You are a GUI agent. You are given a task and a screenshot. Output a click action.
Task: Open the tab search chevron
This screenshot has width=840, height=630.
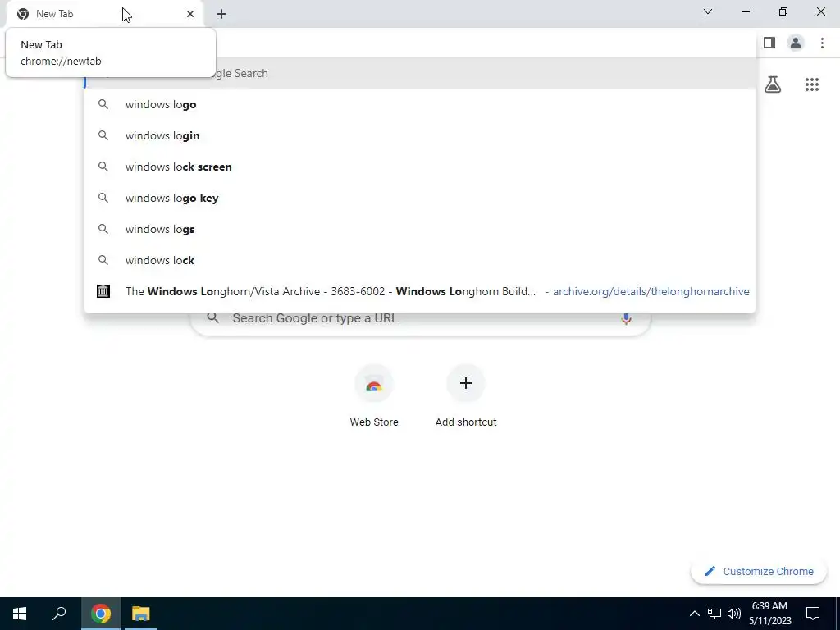708,11
